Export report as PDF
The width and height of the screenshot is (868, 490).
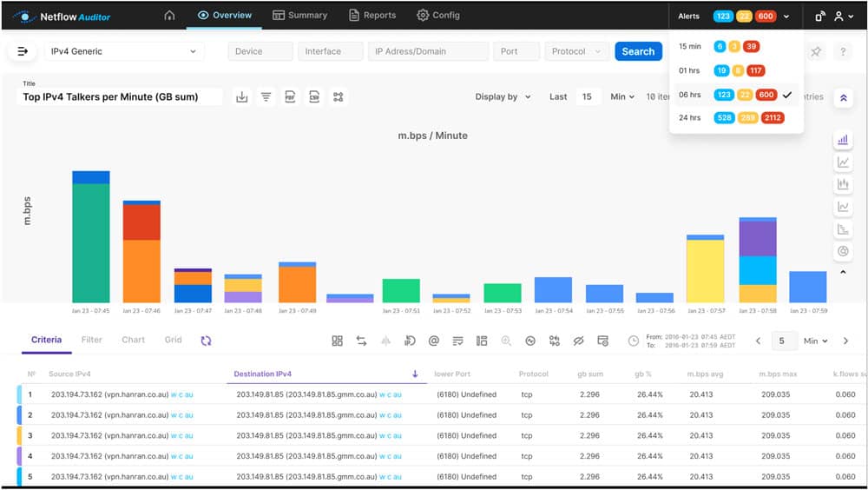[290, 97]
